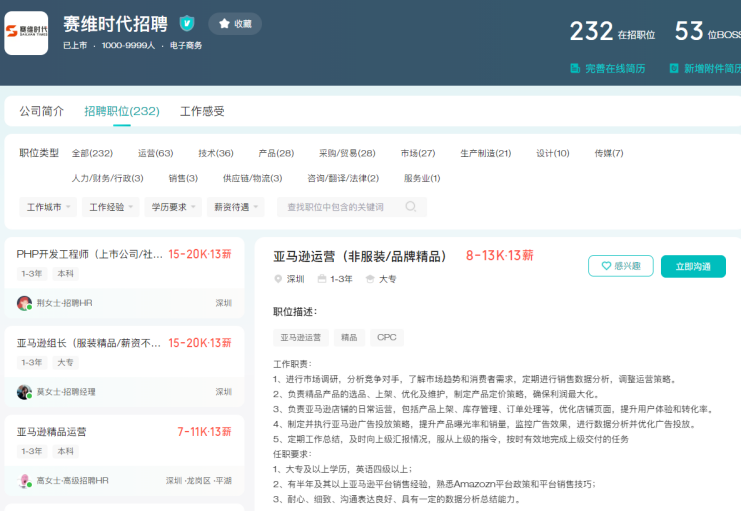Filter jobs by 服务业(1)
This screenshot has width=741, height=511.
coord(422,178)
